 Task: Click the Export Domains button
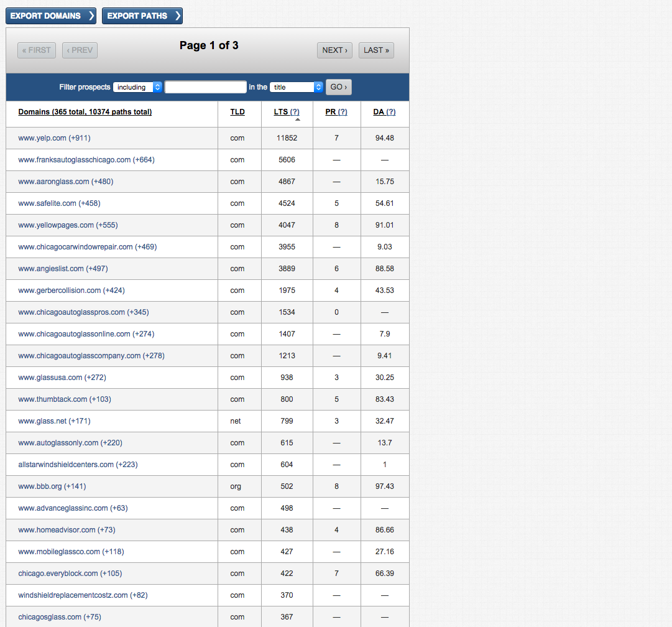pyautogui.click(x=51, y=16)
